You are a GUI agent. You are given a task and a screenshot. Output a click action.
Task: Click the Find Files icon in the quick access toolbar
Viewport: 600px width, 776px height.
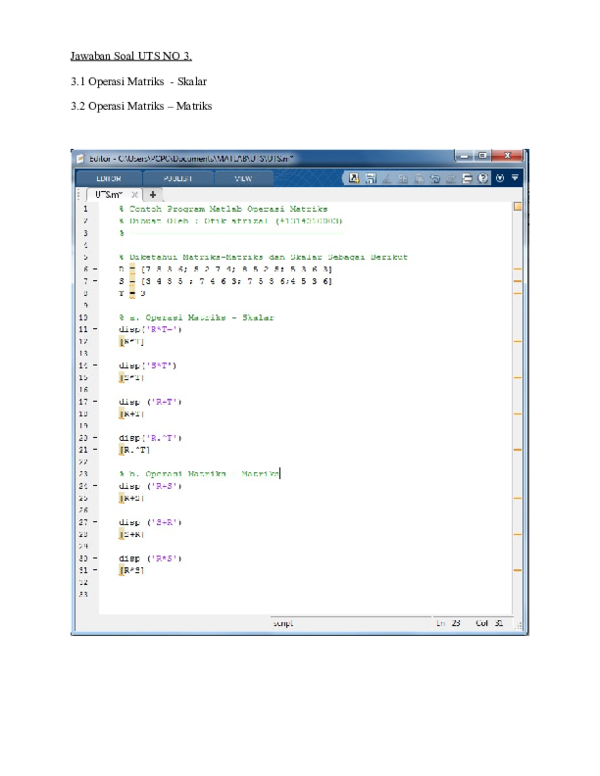(x=354, y=178)
